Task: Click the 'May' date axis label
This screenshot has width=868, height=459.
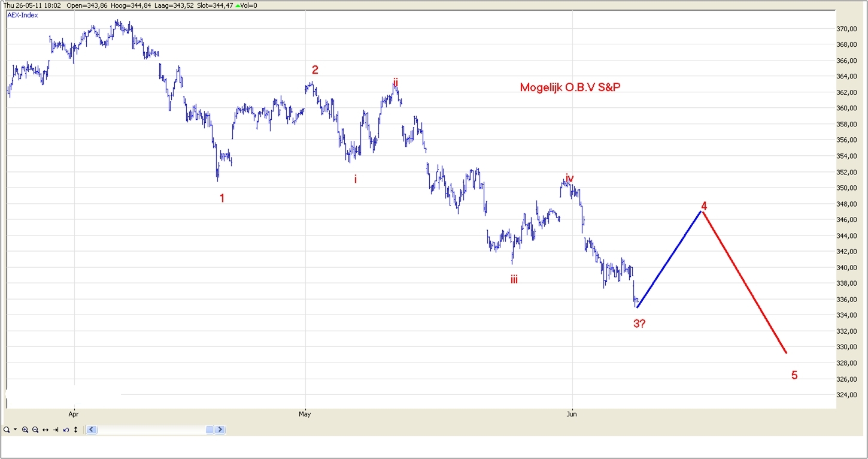Action: (305, 413)
